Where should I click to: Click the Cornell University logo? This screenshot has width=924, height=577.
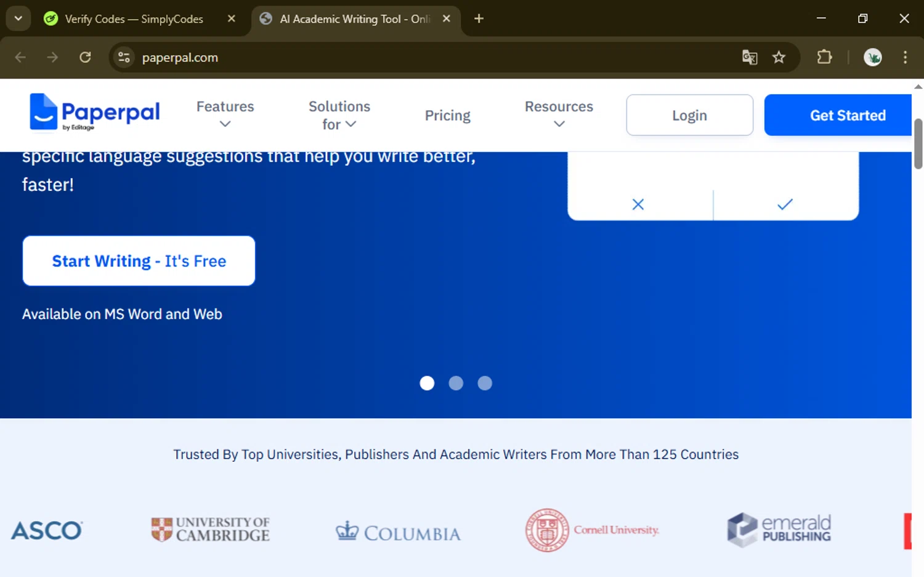592,530
